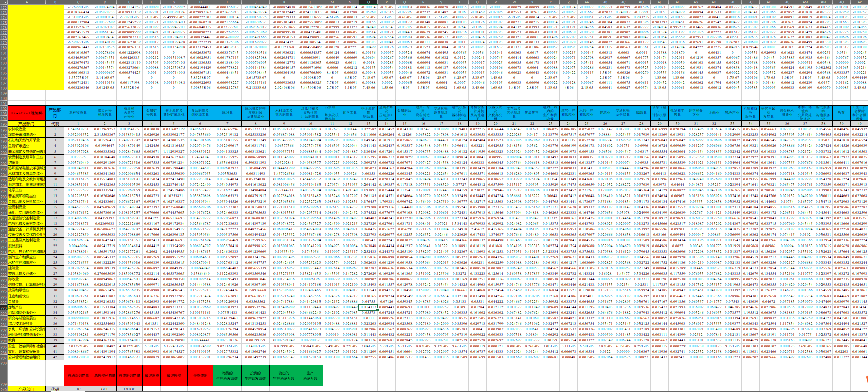The width and height of the screenshot is (868, 392).
Task: Click the red '总消费列向量' cell
Action: 78,375
